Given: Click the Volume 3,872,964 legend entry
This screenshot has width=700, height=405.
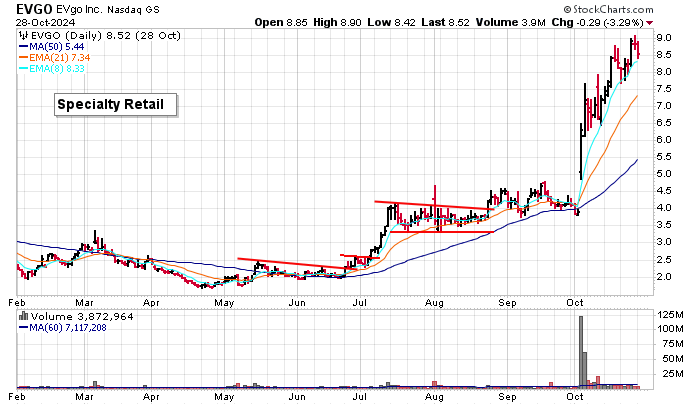Looking at the screenshot, I should coord(82,317).
